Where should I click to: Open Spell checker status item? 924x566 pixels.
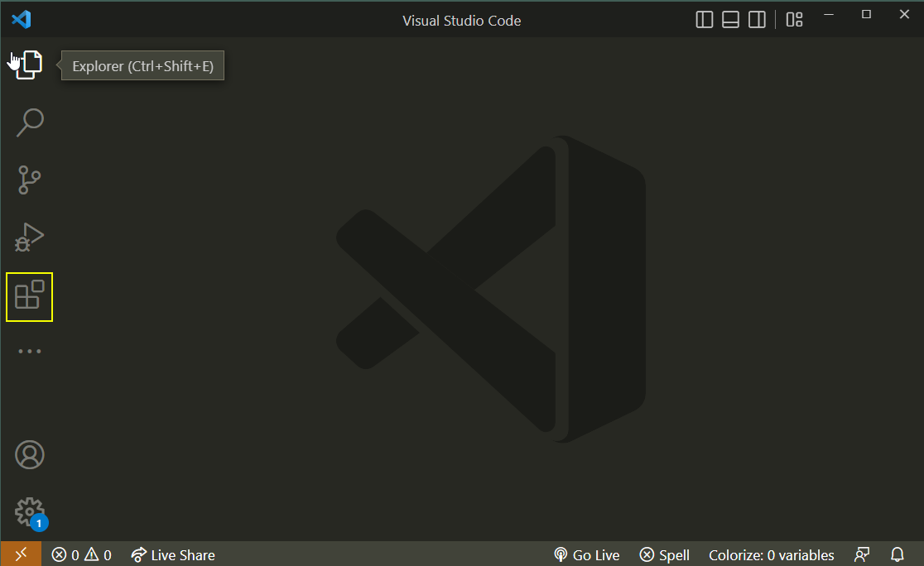[663, 554]
